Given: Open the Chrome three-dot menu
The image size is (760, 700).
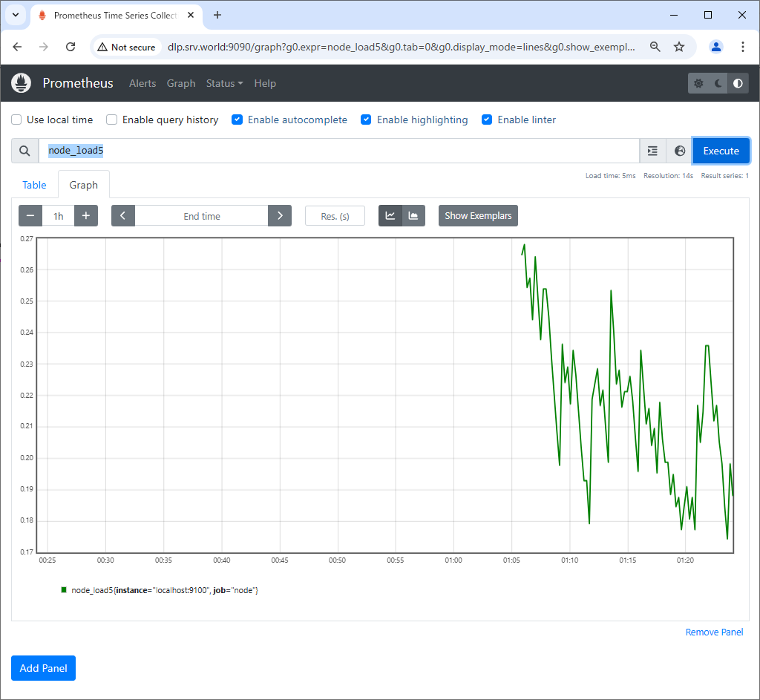Looking at the screenshot, I should point(742,47).
